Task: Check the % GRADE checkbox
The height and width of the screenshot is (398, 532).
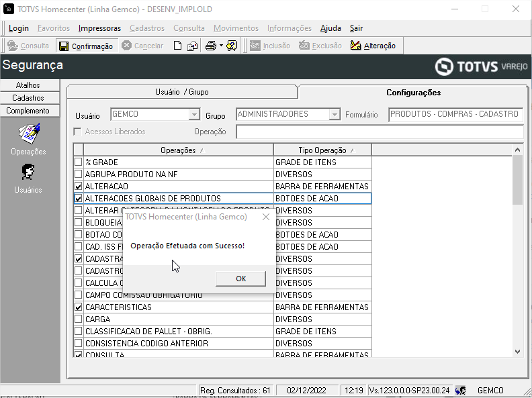Action: [x=79, y=162]
